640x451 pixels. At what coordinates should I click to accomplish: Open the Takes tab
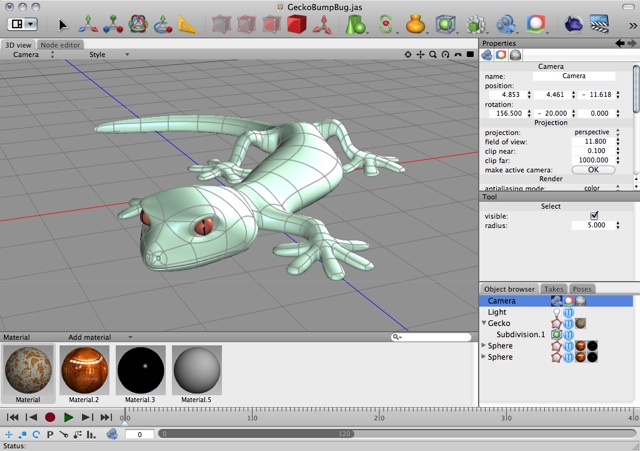(x=553, y=289)
